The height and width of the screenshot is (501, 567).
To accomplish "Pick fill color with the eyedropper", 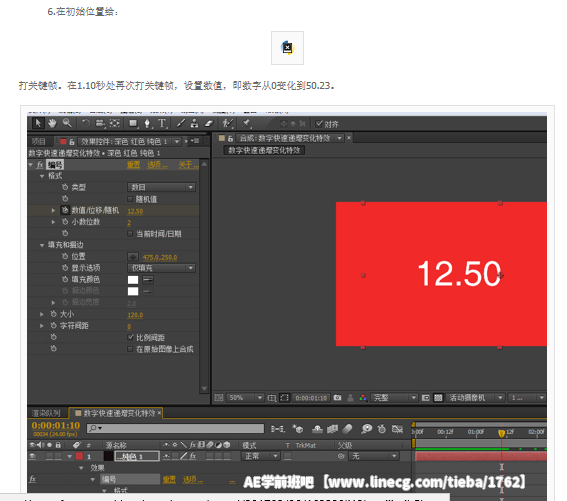I will [x=148, y=279].
